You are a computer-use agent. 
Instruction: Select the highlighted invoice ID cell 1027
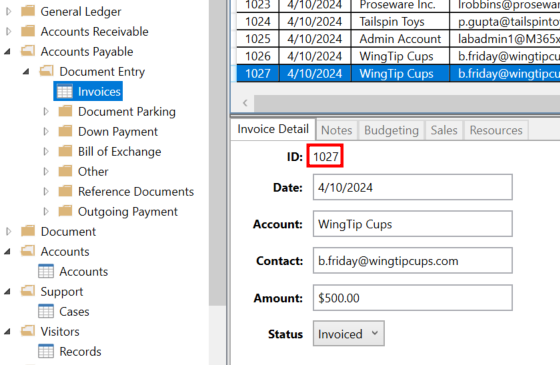click(x=258, y=74)
